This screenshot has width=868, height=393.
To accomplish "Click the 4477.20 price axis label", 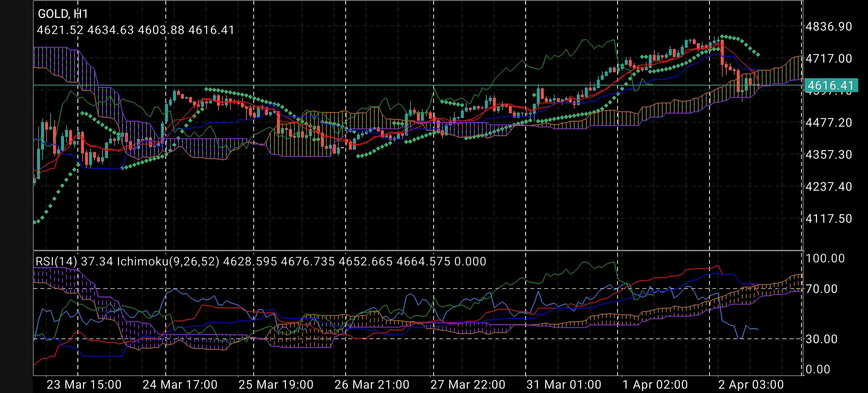I will pyautogui.click(x=829, y=123).
